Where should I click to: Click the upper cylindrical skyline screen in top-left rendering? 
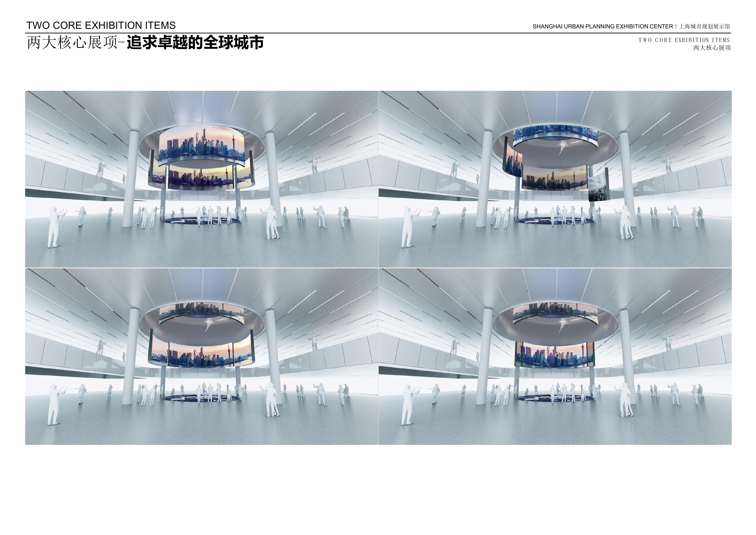[201, 145]
